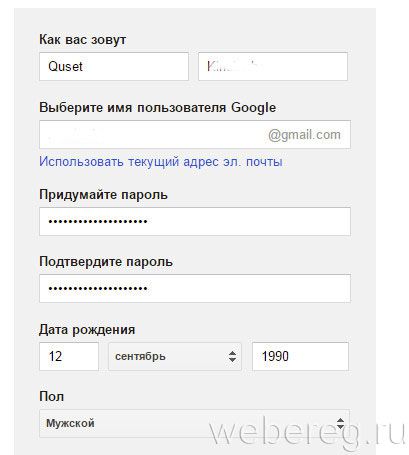Click the @gmail.com suffix text
The width and height of the screenshot is (409, 455).
[304, 135]
